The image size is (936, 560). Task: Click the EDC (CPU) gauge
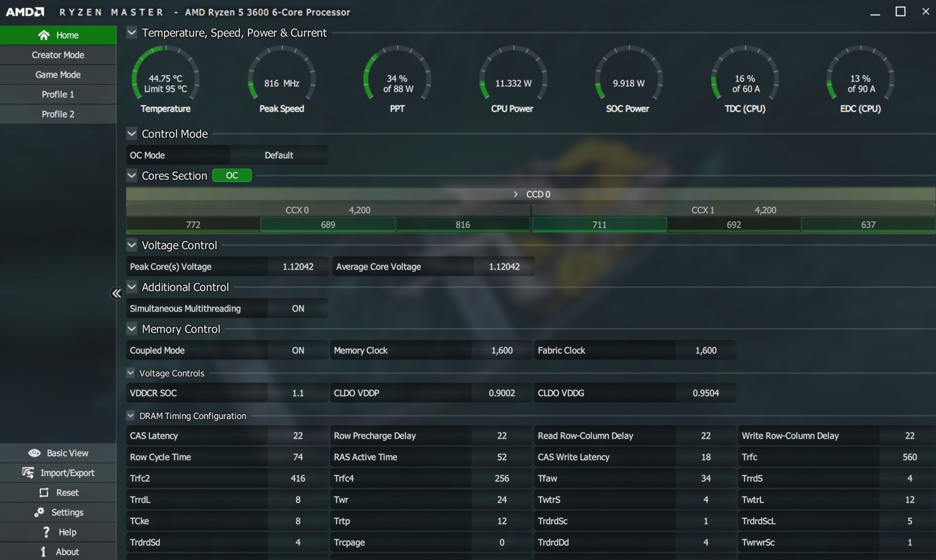(x=861, y=80)
